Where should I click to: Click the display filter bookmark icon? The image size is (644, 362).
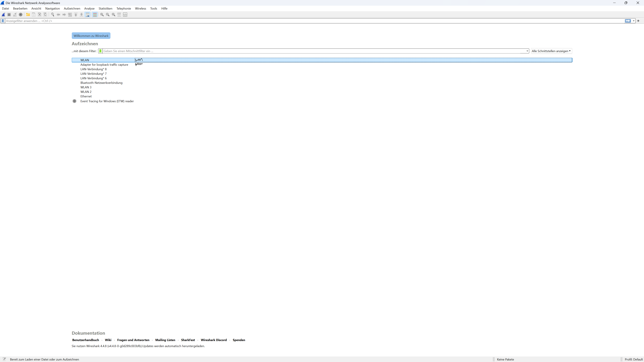pos(3,21)
